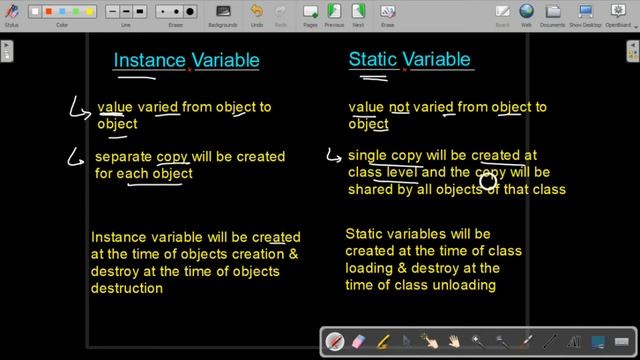
Task: Open the OpenBoard menu
Action: [x=618, y=15]
